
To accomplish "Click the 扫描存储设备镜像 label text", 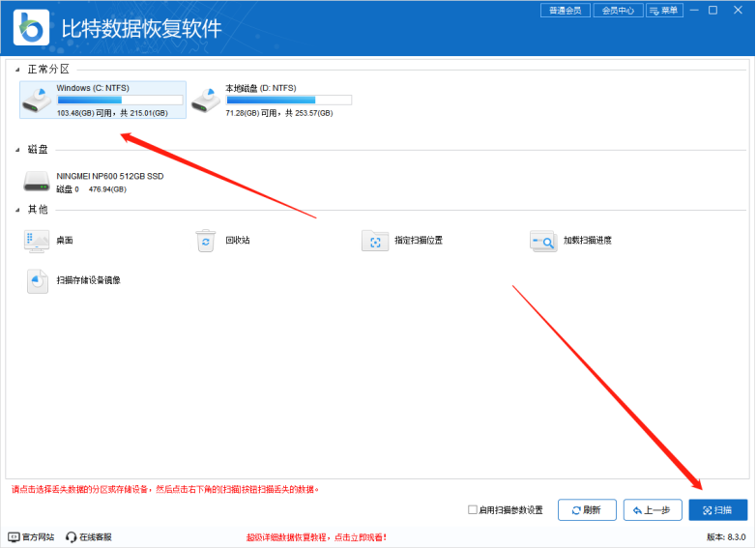I will pyautogui.click(x=89, y=280).
